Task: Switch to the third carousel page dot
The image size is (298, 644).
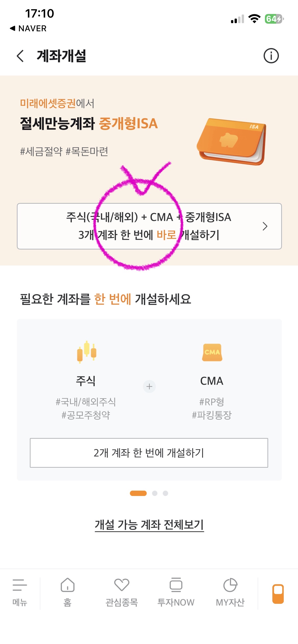Action: coord(165,493)
